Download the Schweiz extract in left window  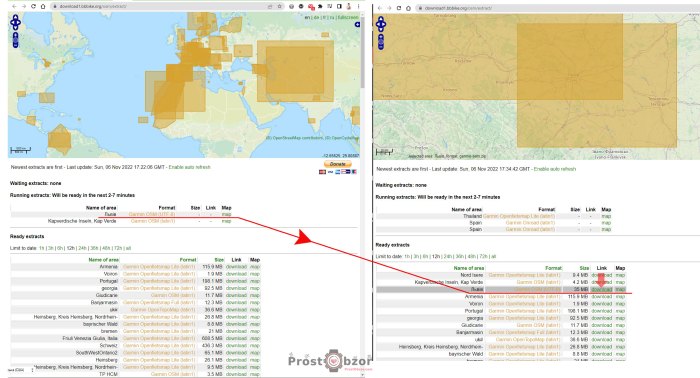click(236, 345)
